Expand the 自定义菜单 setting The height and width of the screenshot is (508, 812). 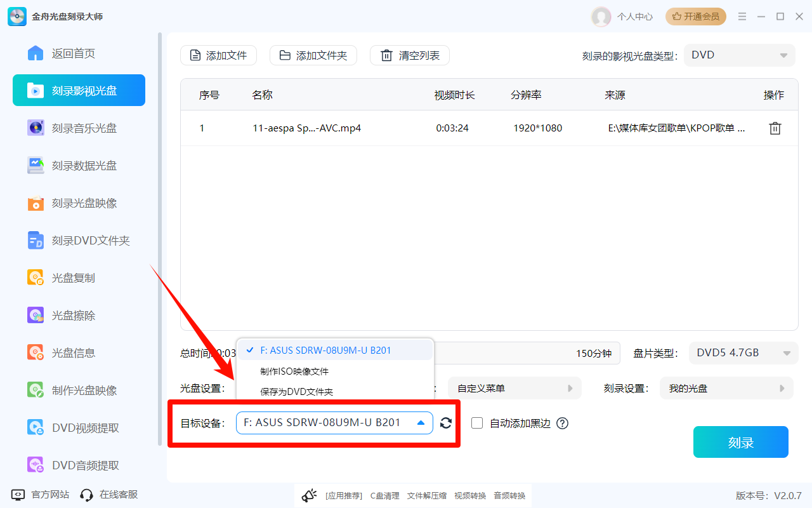tap(514, 388)
